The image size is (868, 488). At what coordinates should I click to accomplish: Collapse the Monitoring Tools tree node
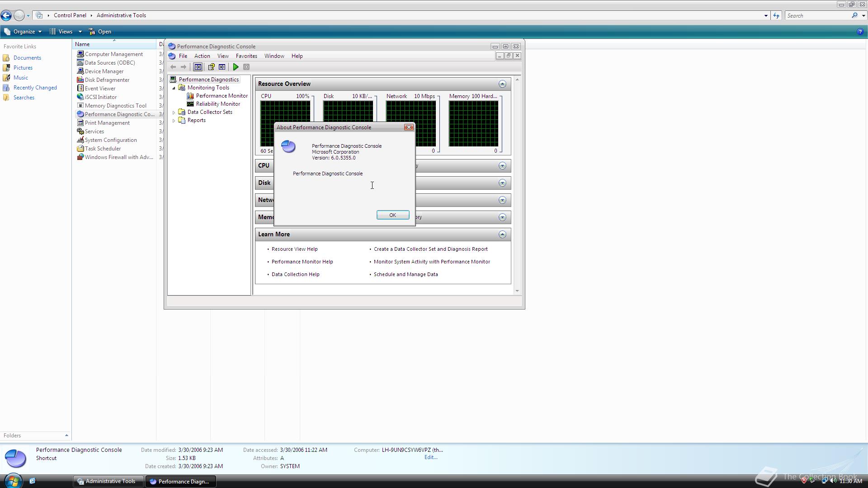tap(174, 88)
